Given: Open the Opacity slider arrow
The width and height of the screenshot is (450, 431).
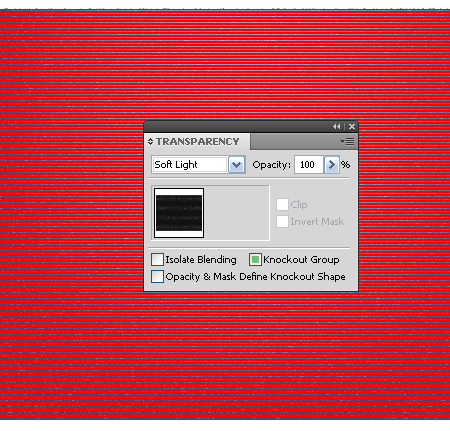Looking at the screenshot, I should coord(332,165).
